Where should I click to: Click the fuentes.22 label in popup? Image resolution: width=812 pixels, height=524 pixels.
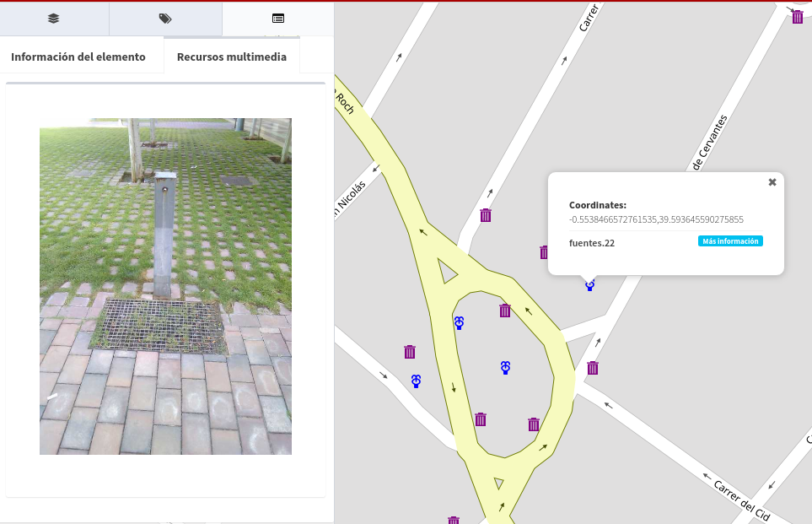(592, 243)
